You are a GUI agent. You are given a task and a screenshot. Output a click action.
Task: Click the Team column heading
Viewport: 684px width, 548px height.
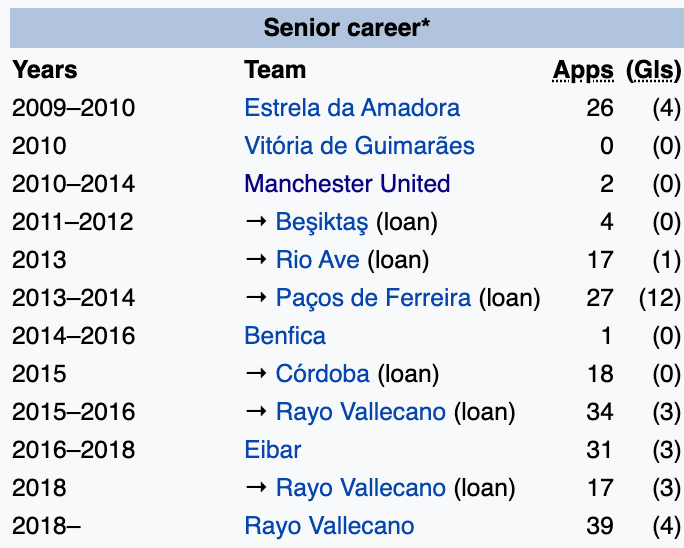275,70
